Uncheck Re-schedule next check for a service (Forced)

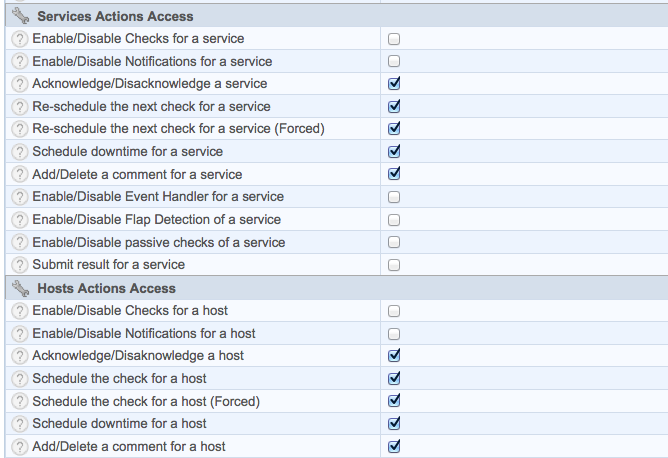pos(394,129)
